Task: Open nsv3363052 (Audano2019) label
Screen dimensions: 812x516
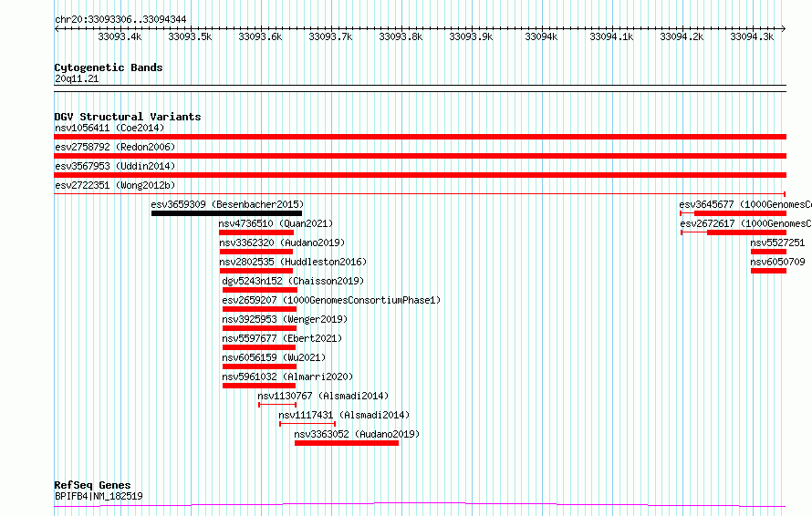Action: point(357,434)
